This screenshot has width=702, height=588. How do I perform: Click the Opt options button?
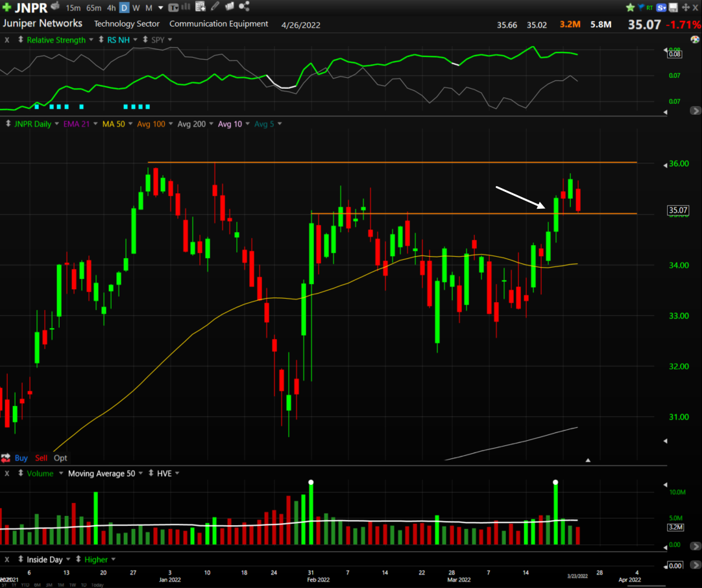pyautogui.click(x=60, y=458)
